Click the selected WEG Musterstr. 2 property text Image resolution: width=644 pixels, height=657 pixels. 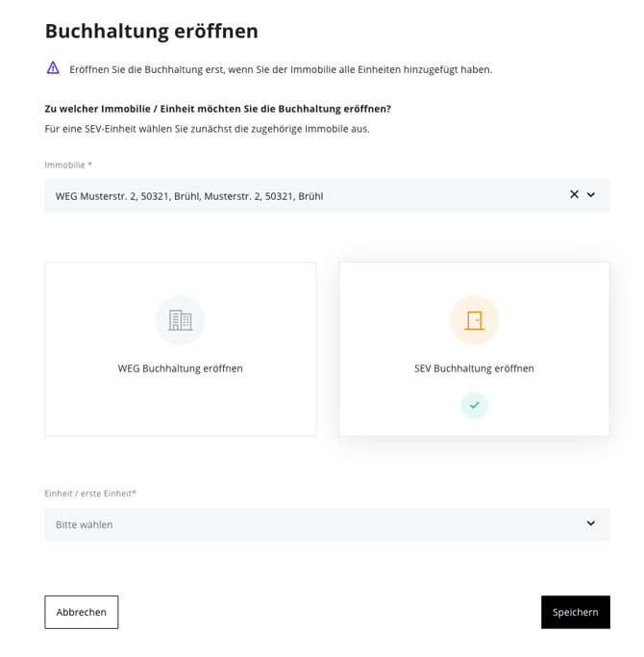[x=189, y=196]
